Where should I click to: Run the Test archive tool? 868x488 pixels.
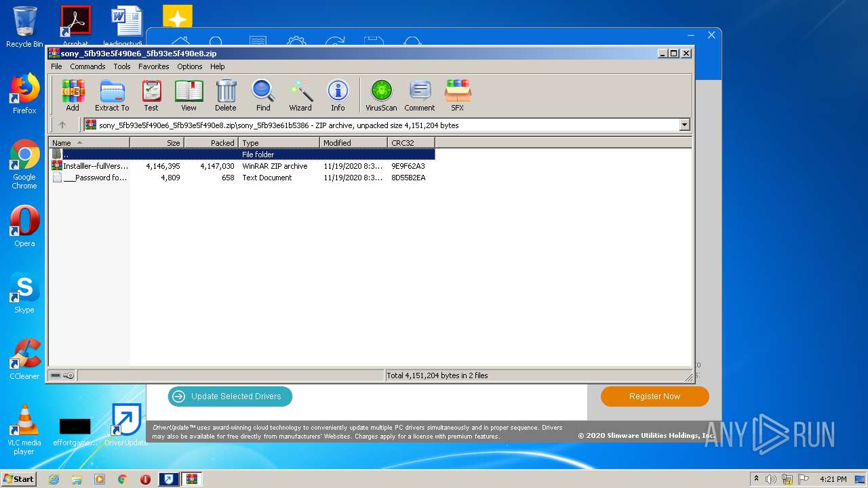[151, 95]
